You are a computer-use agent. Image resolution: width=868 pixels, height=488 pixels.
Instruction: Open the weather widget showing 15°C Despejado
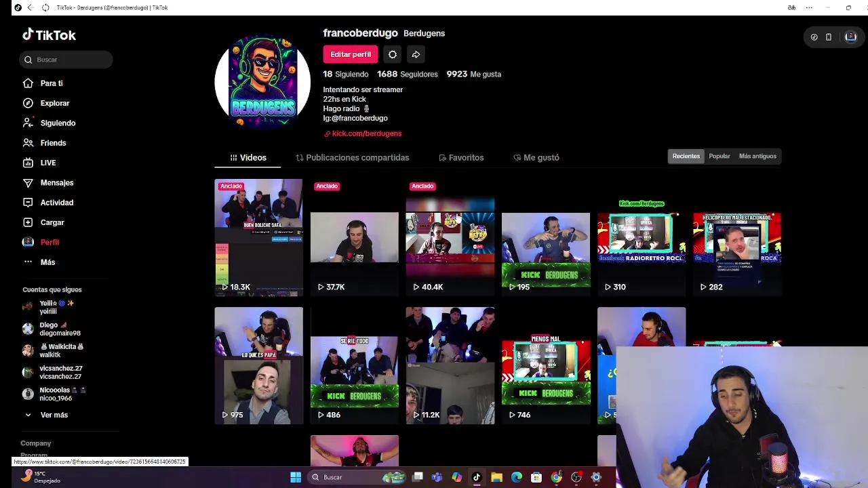click(41, 477)
